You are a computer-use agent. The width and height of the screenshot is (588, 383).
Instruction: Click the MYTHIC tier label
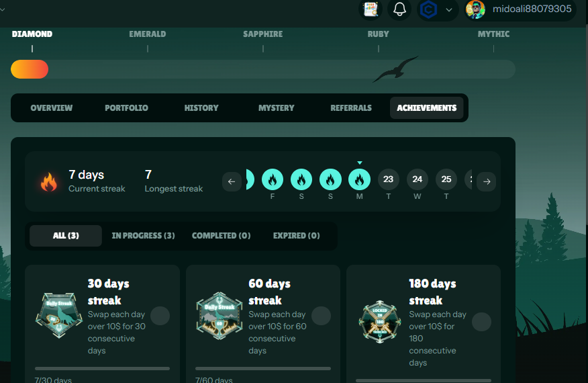tap(493, 34)
